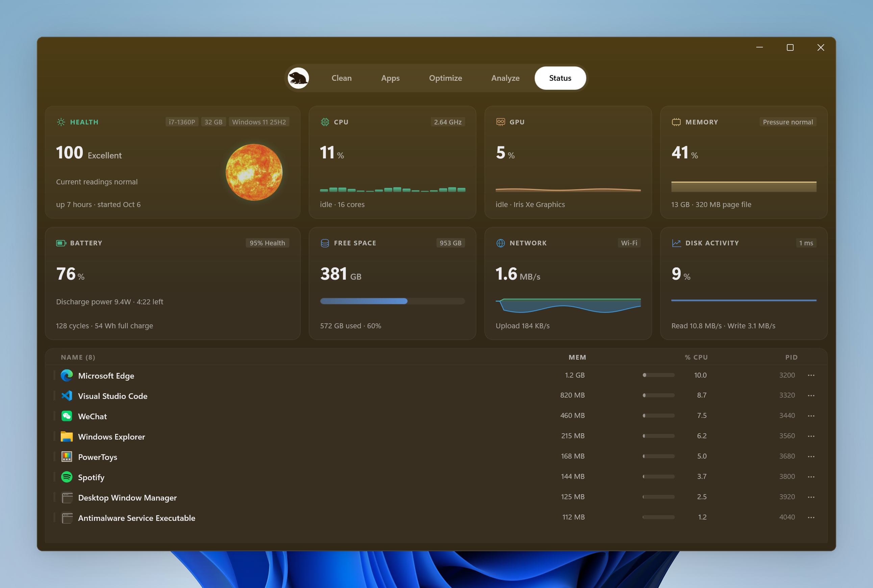Click the PowerToys icon
The height and width of the screenshot is (588, 873).
coord(67,456)
